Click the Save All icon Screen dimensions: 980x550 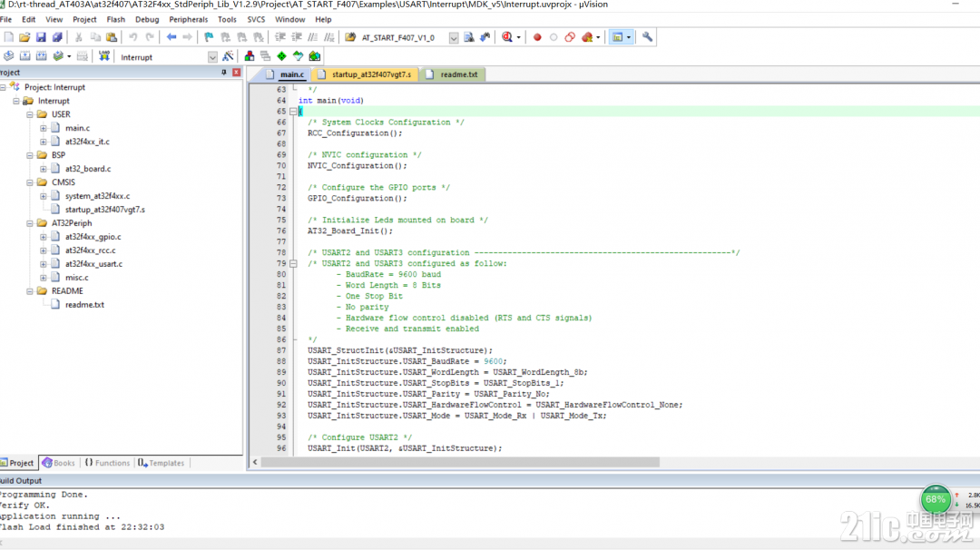(57, 37)
